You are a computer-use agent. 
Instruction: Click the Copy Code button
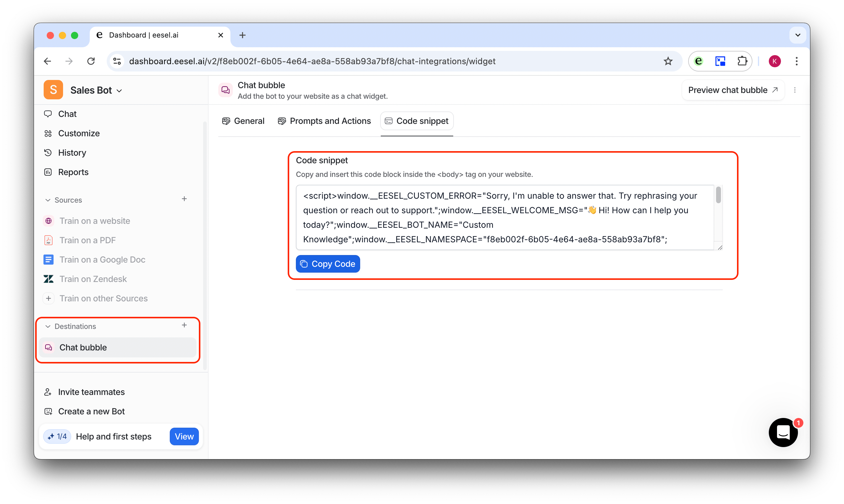click(x=328, y=264)
